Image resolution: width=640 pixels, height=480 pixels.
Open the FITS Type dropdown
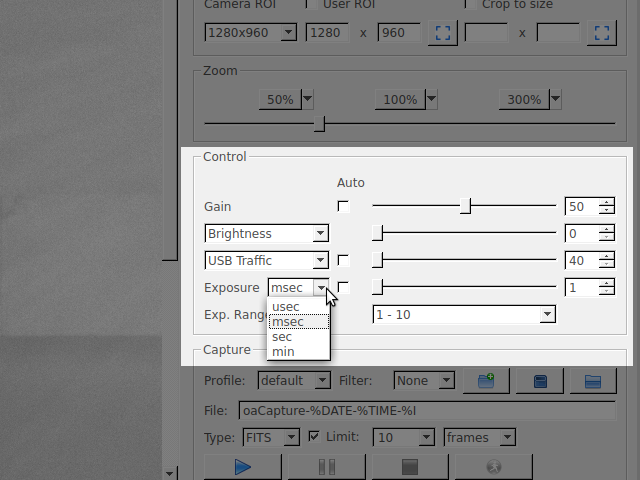click(x=271, y=438)
